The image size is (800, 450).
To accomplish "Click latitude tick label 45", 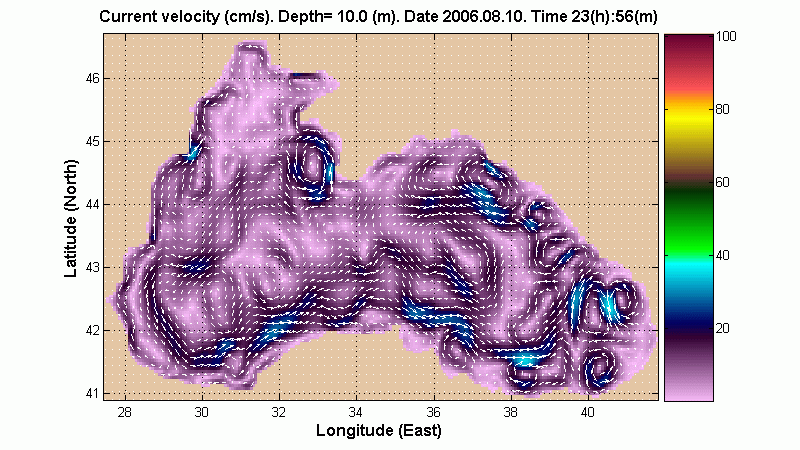I will tap(93, 141).
